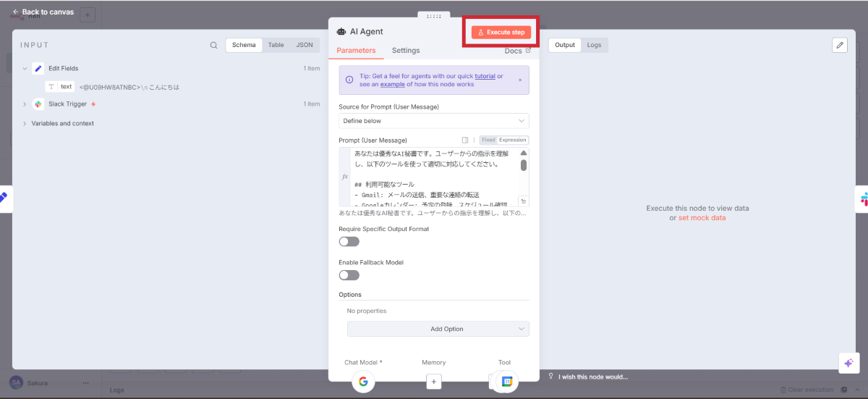Click the prompt scrollbar up arrow
Screen dimensions: 868x399
524,153
